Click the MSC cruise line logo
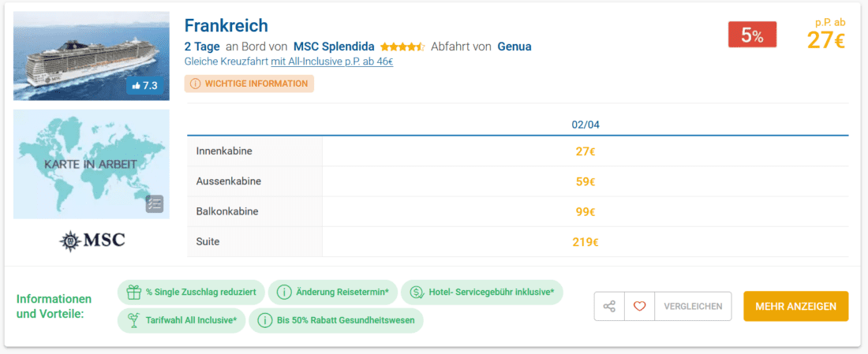 pyautogui.click(x=92, y=240)
